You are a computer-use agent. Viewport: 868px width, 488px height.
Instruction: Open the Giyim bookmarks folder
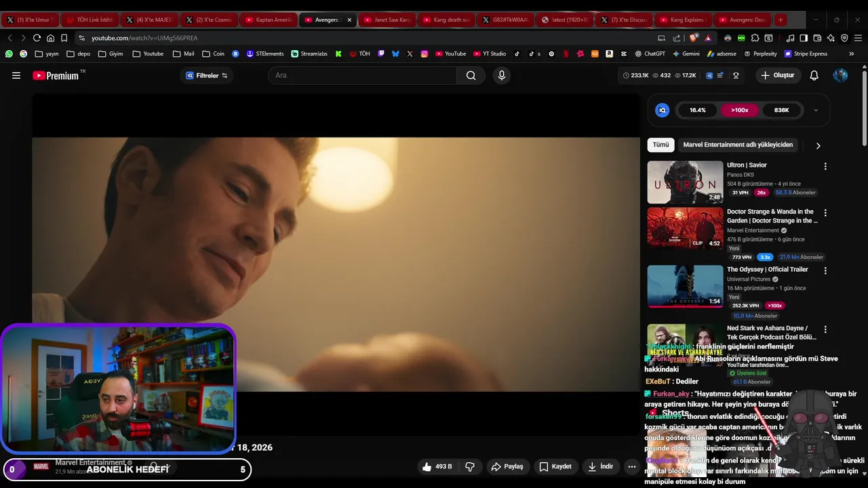click(x=111, y=54)
